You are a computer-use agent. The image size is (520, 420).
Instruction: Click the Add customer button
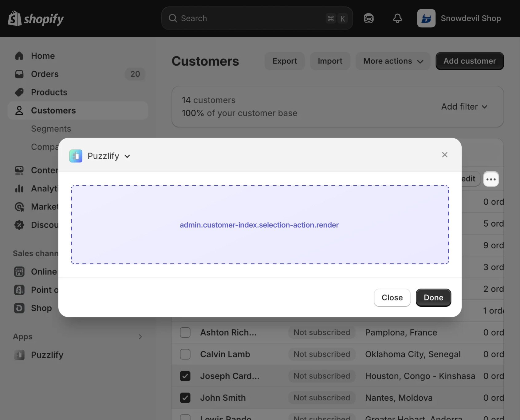click(x=470, y=61)
